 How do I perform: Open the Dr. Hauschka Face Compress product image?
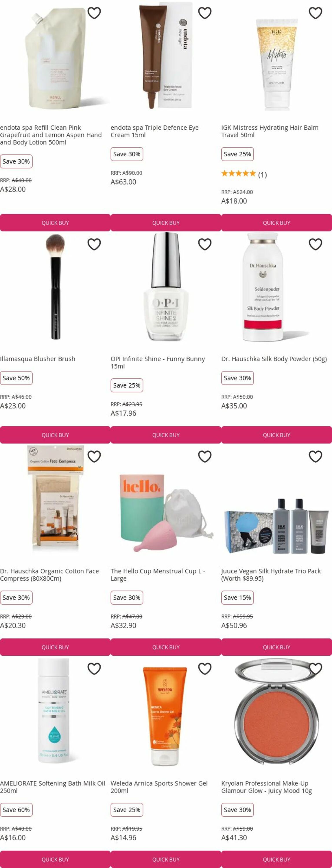point(55,499)
